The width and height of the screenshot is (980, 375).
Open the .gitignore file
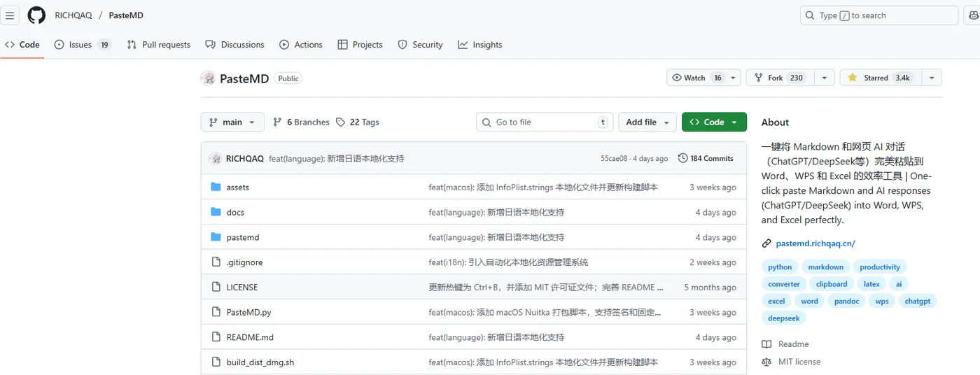pos(244,262)
